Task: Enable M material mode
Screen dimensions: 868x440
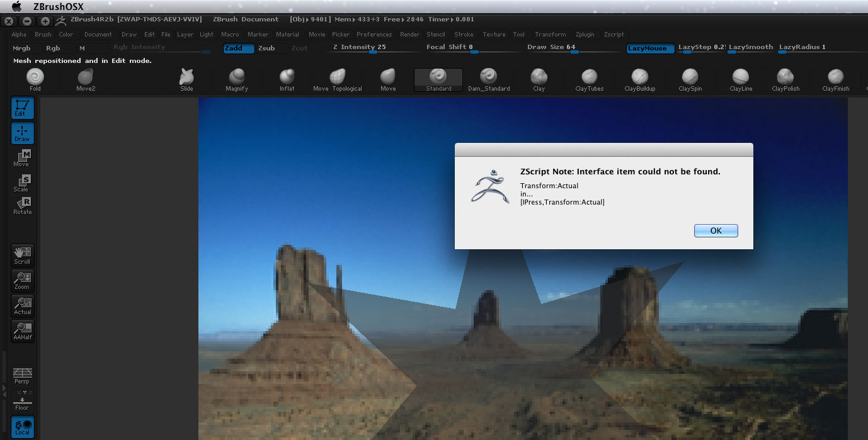Action: pyautogui.click(x=83, y=48)
